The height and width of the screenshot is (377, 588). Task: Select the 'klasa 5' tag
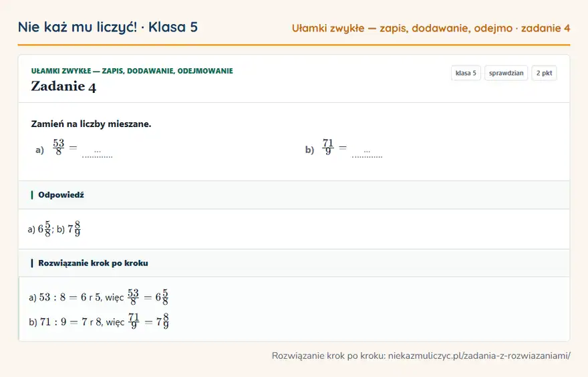[466, 73]
